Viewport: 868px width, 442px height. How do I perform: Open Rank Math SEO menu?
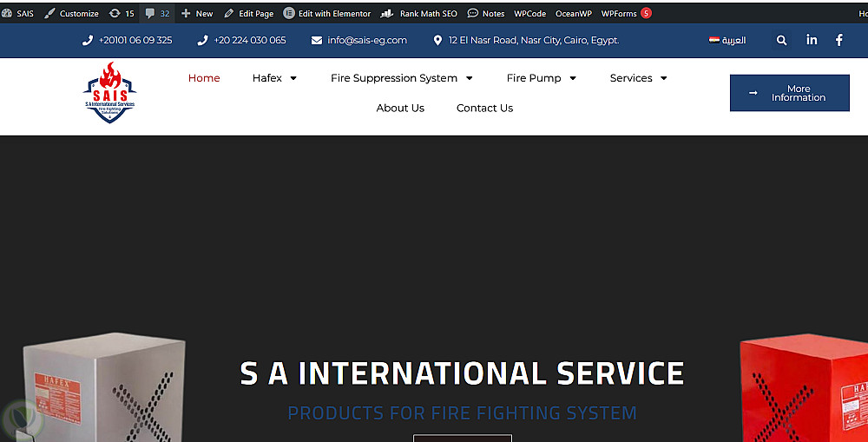[419, 13]
